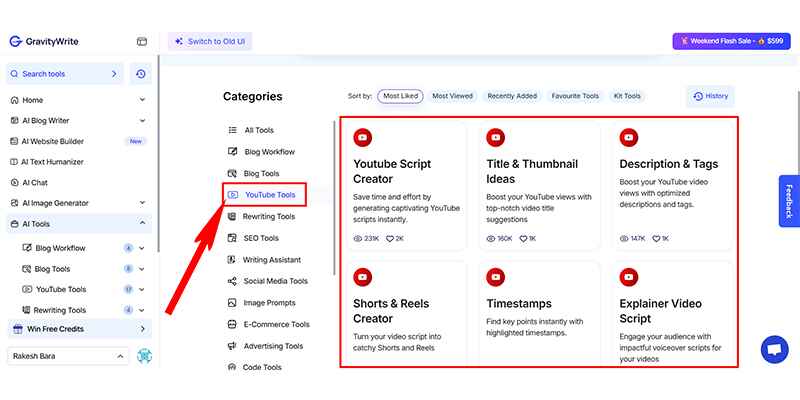Image resolution: width=800 pixels, height=400 pixels.
Task: Click the Home icon in sidebar
Action: click(x=14, y=100)
